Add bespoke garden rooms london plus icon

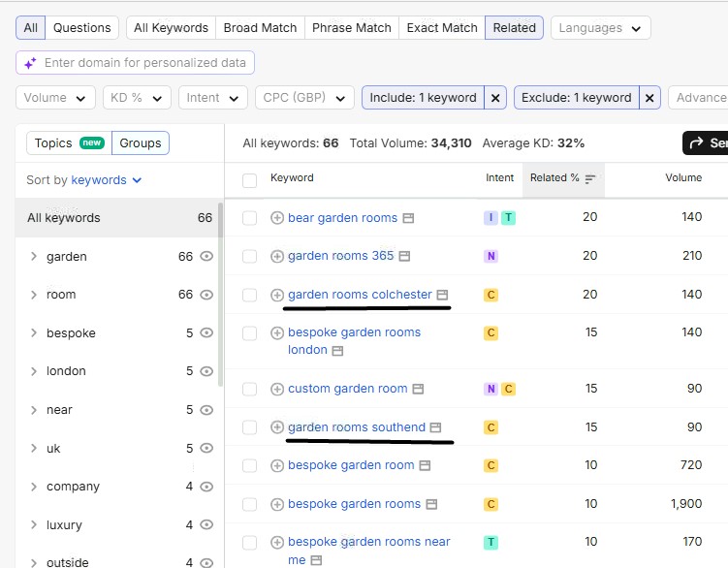277,333
